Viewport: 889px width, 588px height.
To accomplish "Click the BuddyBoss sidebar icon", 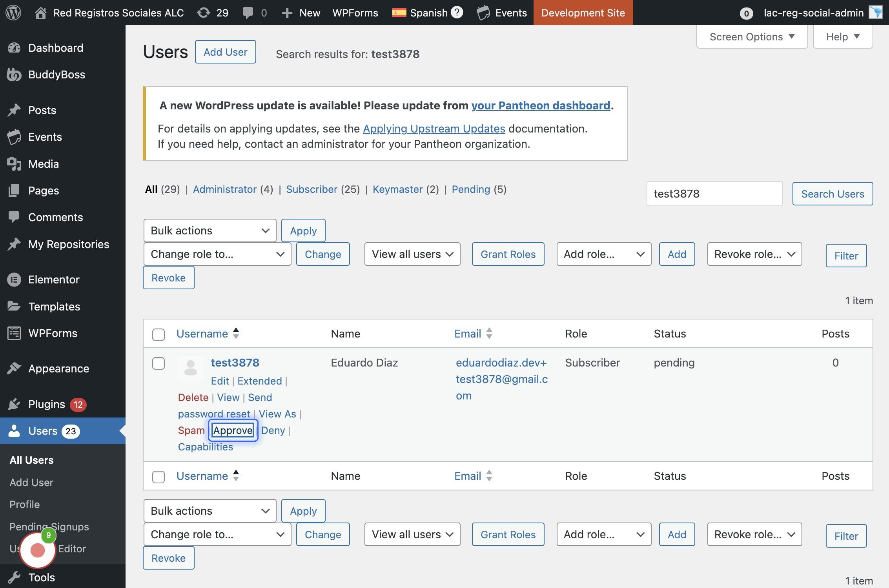I will tap(14, 74).
